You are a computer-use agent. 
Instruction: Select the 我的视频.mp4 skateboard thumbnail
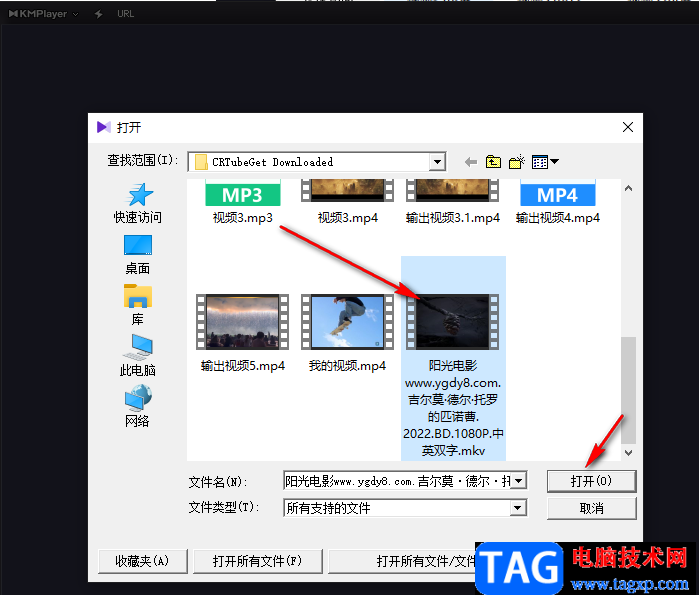347,321
